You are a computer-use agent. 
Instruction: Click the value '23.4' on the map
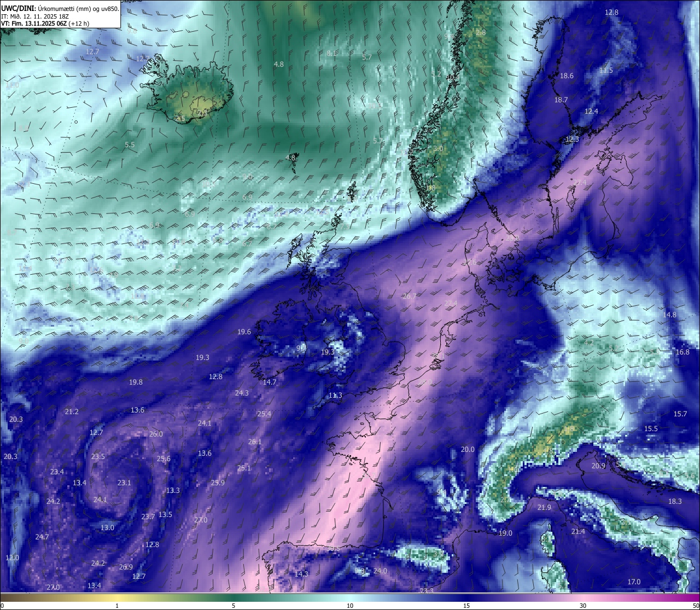click(x=57, y=472)
